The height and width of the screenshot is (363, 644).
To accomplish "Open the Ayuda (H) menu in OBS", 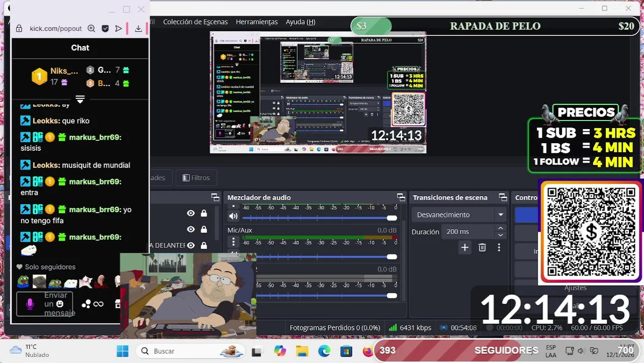I will pos(300,22).
